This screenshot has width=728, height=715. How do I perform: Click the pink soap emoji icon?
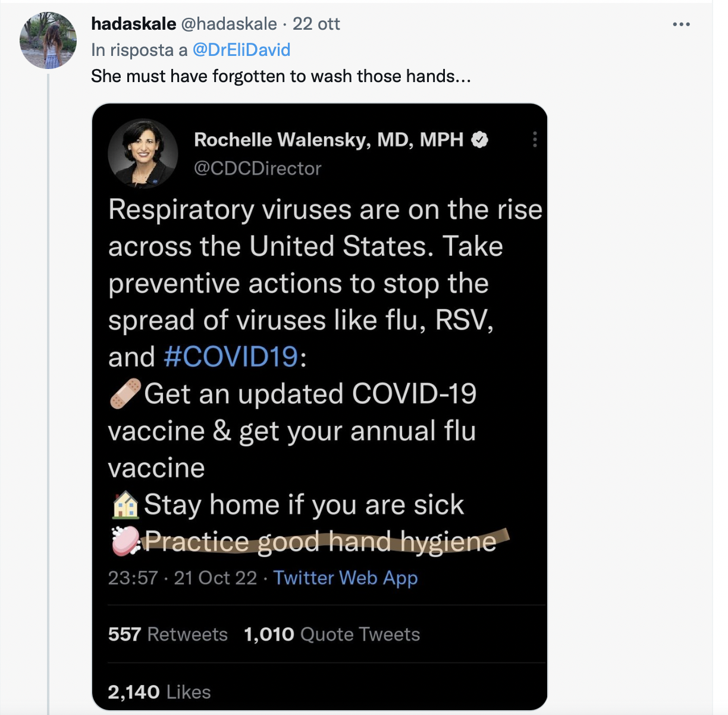coord(125,541)
